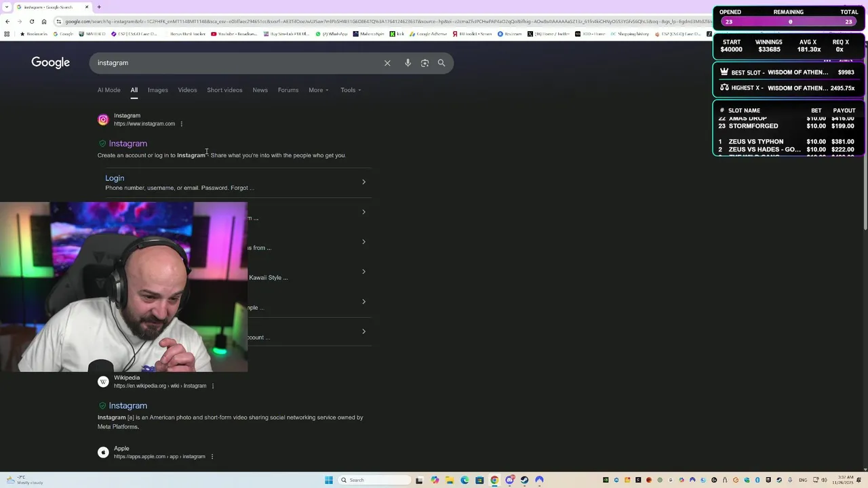Open Microsoft Store taskbar icon
This screenshot has width=868, height=488.
point(479,480)
